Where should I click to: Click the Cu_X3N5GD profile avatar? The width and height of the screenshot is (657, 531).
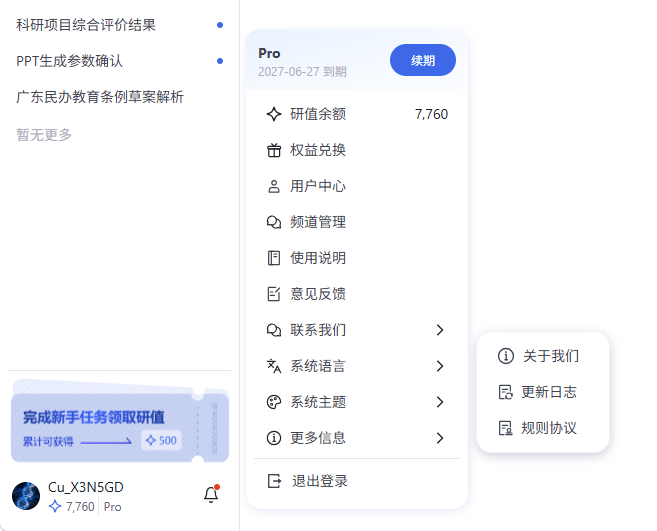tap(26, 496)
